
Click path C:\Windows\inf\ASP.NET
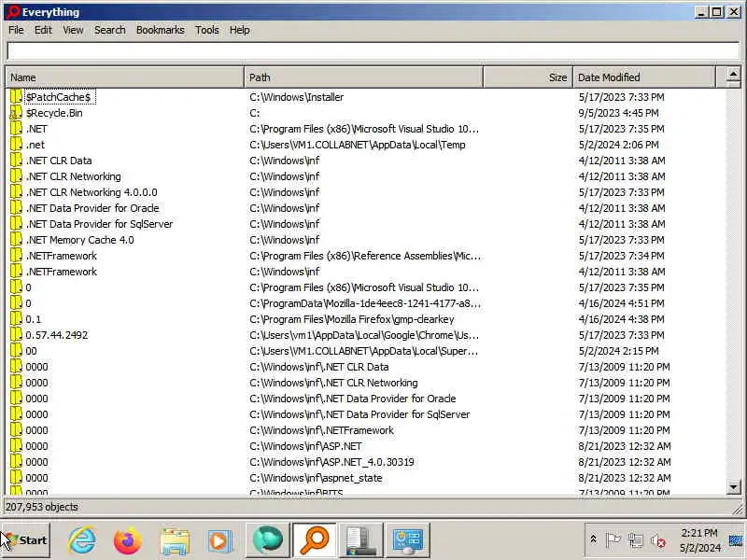coord(305,446)
